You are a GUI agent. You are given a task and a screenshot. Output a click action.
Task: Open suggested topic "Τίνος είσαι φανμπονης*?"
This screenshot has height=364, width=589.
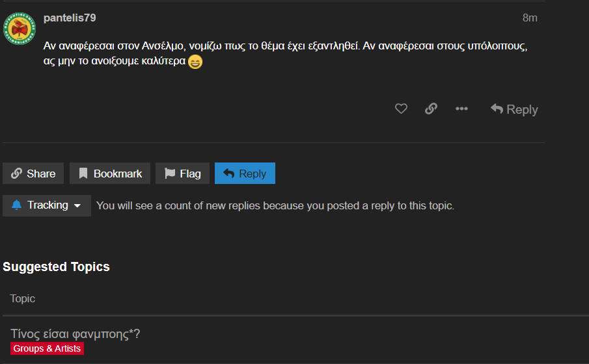[x=75, y=334]
